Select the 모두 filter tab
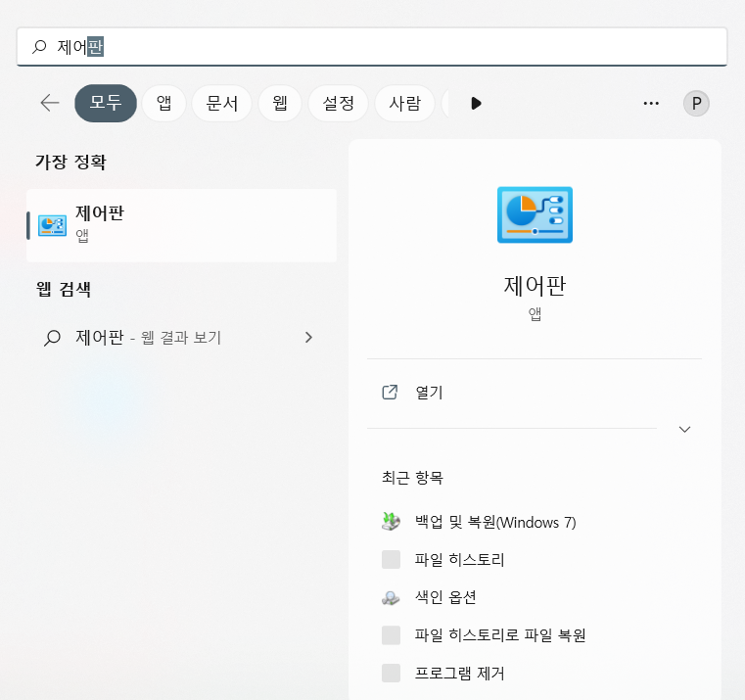Viewport: 745px width, 700px height. (106, 103)
